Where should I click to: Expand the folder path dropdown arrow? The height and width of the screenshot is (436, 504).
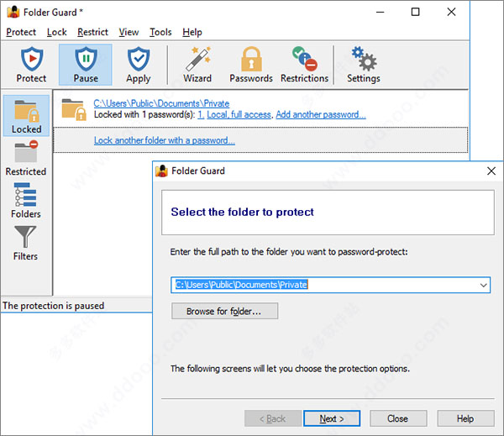(483, 285)
